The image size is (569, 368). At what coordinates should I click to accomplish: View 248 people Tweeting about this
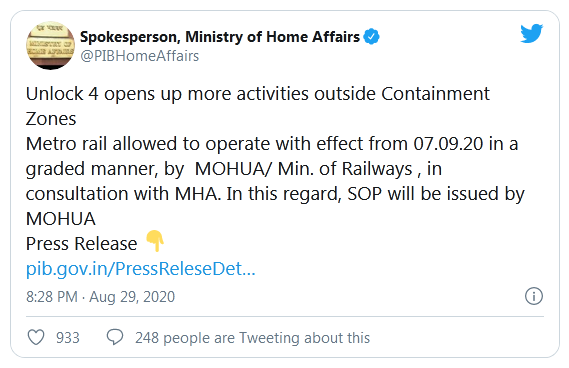coord(253,338)
